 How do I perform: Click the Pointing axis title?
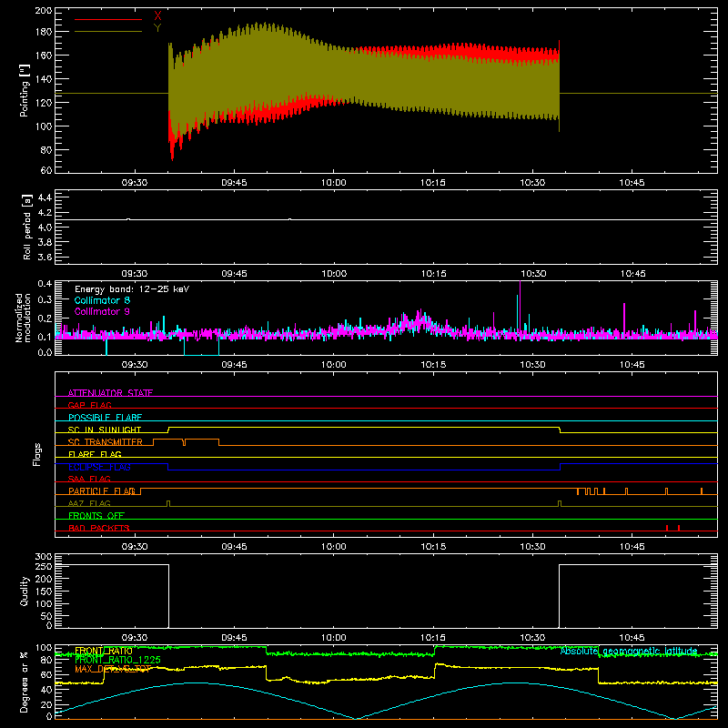pos(25,90)
